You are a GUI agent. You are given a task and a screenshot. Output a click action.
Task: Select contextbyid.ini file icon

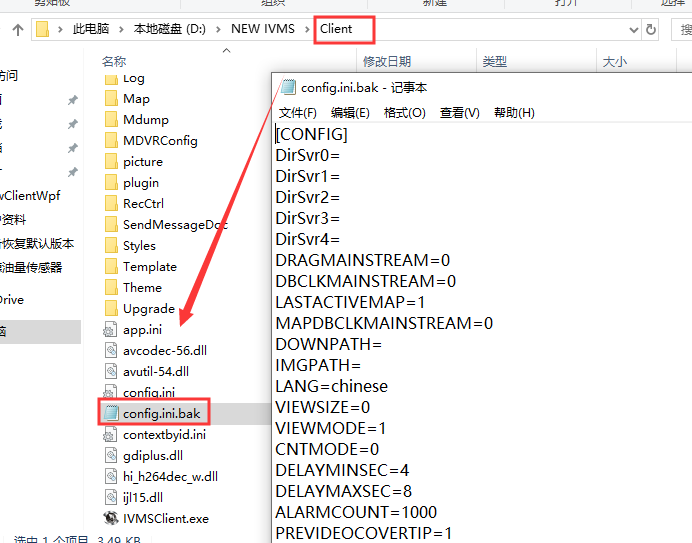point(110,434)
